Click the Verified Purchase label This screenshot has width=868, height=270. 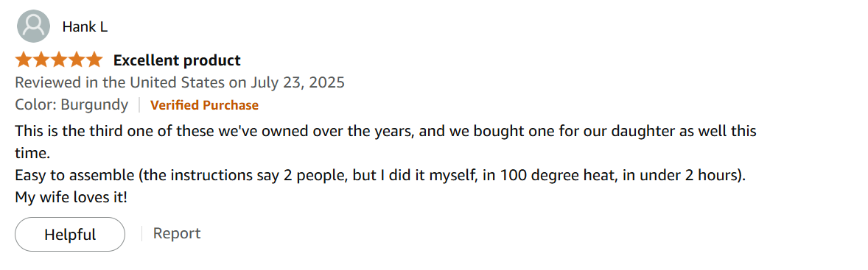click(204, 105)
